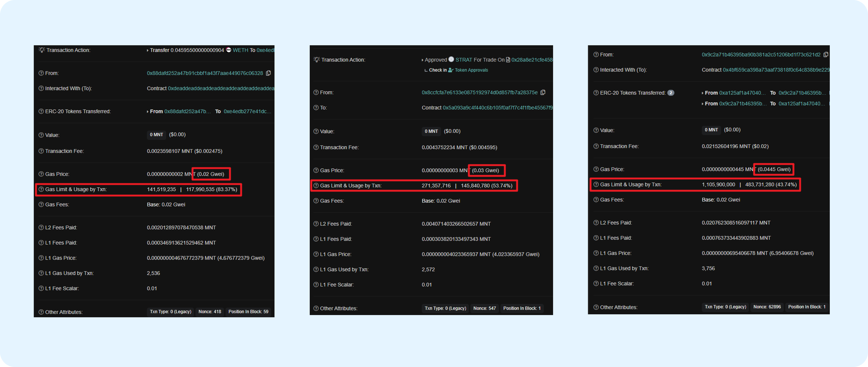The width and height of the screenshot is (868, 367).
Task: Click Position In Block: 59 badge
Action: tap(248, 312)
